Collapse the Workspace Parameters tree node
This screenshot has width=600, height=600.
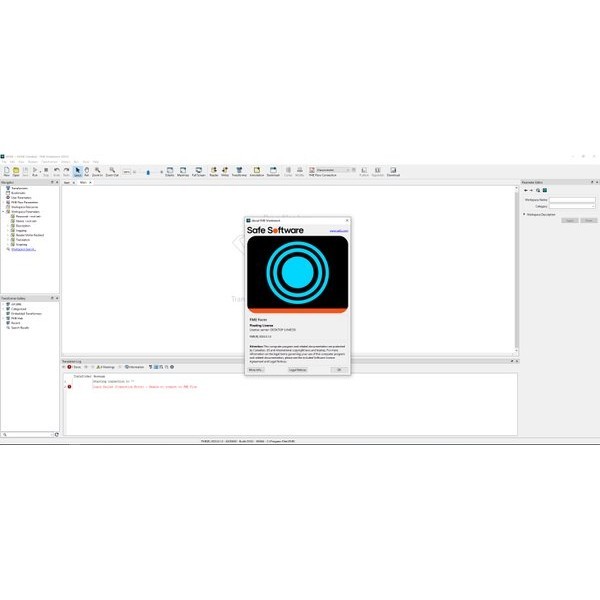pos(3,212)
